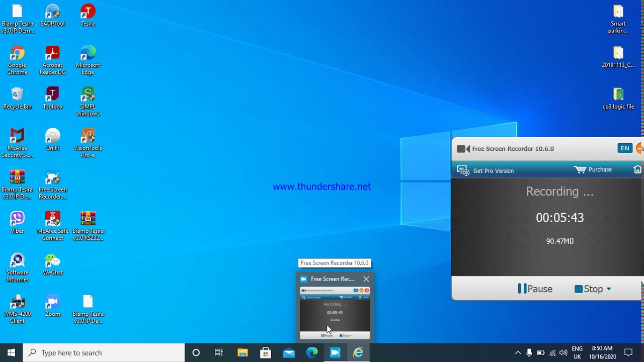Select the Toolbox desktop shortcut
Viewport: 644px width, 362px height.
coord(53,99)
